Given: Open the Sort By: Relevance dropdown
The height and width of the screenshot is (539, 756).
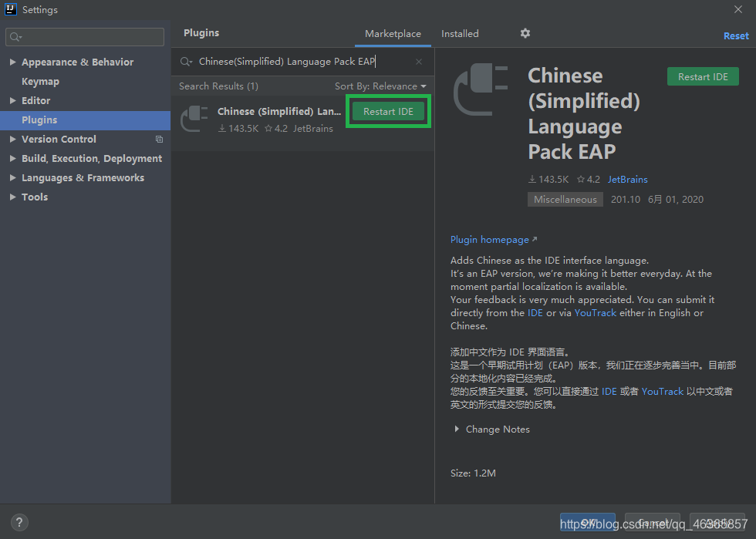Looking at the screenshot, I should pos(380,86).
